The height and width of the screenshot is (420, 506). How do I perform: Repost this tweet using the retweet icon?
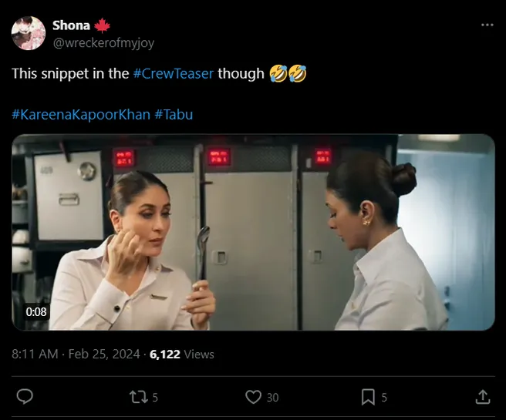click(137, 397)
